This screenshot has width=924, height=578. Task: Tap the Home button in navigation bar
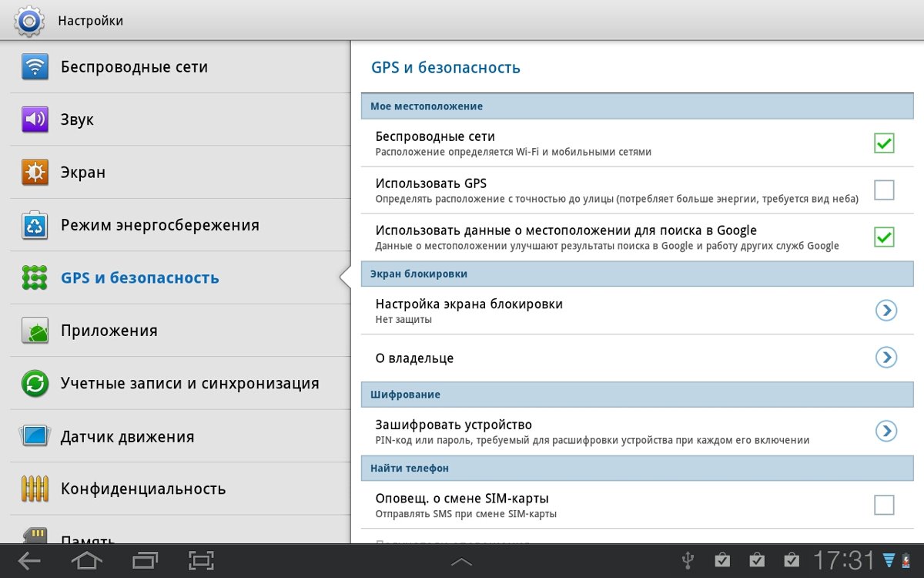86,561
